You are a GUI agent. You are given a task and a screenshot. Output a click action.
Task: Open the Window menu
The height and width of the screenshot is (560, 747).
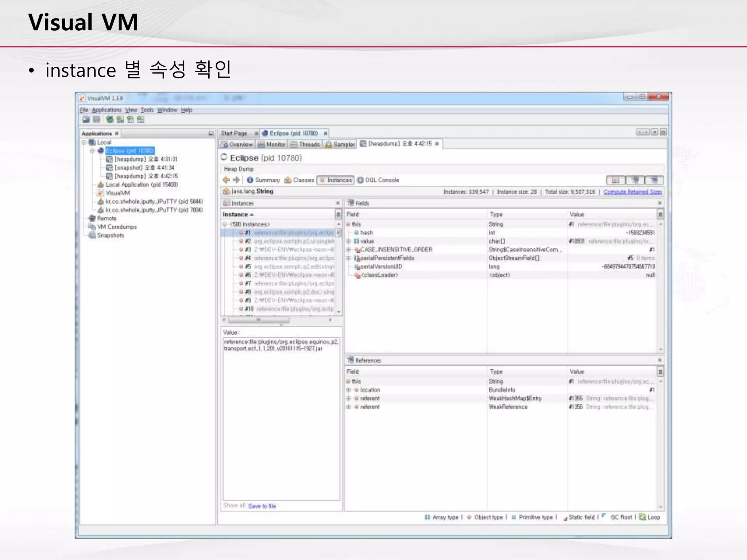[167, 110]
